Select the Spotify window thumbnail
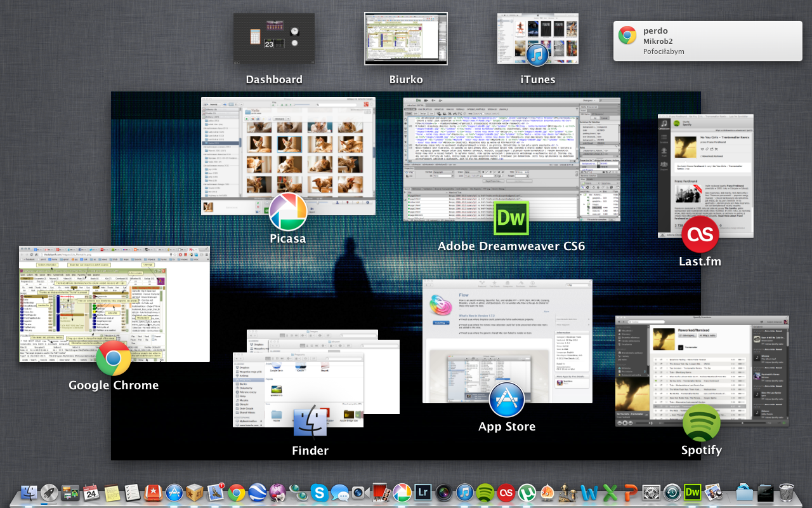Viewport: 812px width, 508px height. point(702,371)
